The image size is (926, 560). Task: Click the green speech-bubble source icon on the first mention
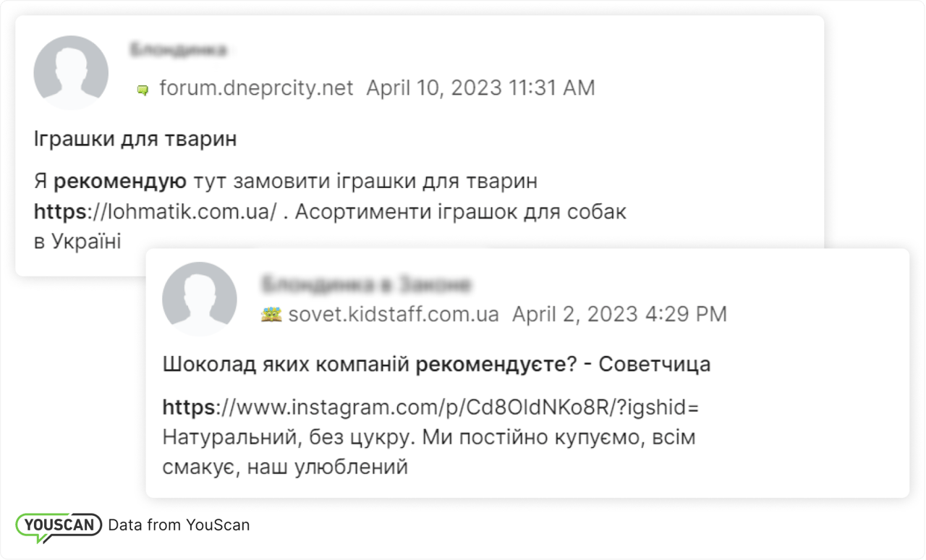coord(143,88)
